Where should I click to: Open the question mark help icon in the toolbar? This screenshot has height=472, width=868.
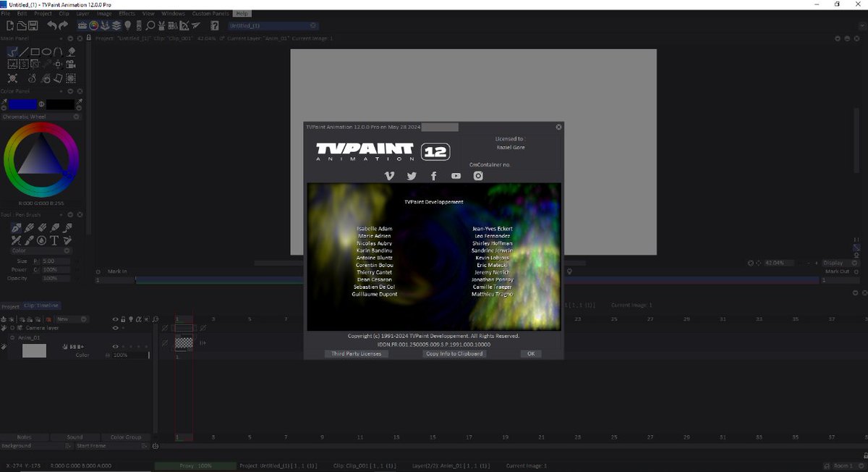point(214,25)
